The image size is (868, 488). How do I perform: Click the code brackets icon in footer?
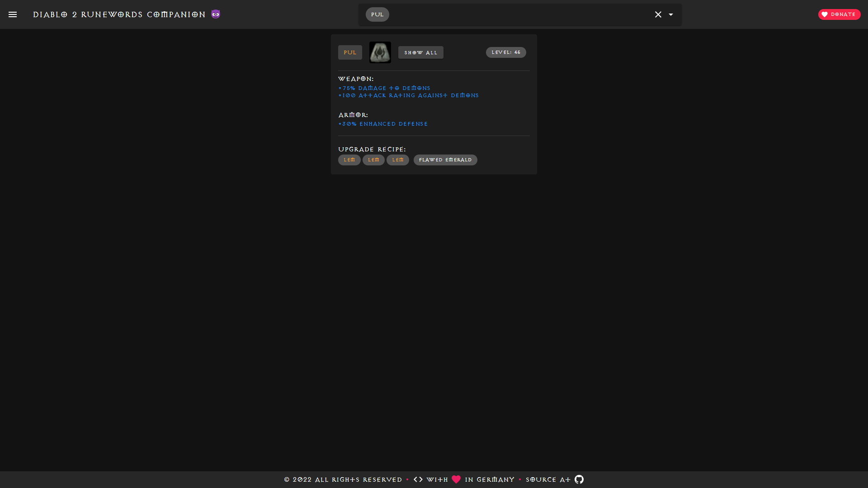coord(418,479)
